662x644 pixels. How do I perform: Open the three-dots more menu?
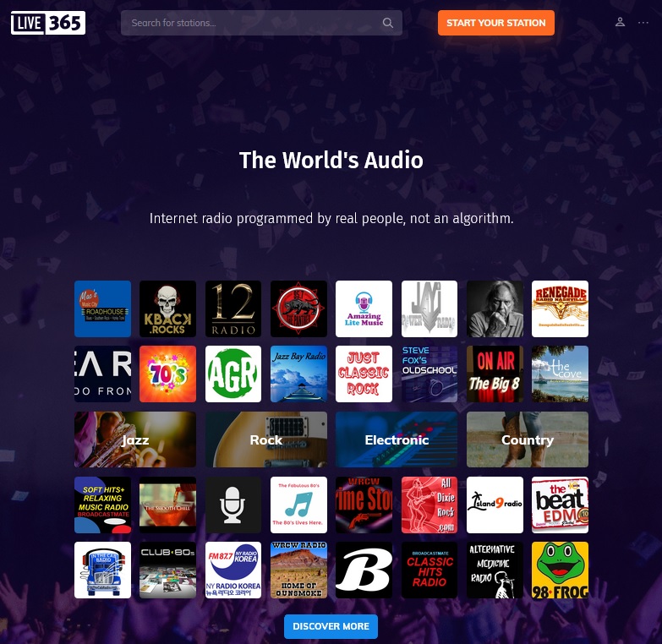point(643,22)
